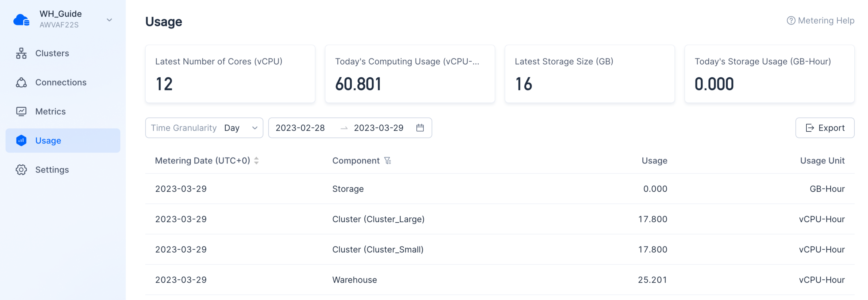Click the cloud database logo icon
The image size is (868, 300).
(21, 20)
